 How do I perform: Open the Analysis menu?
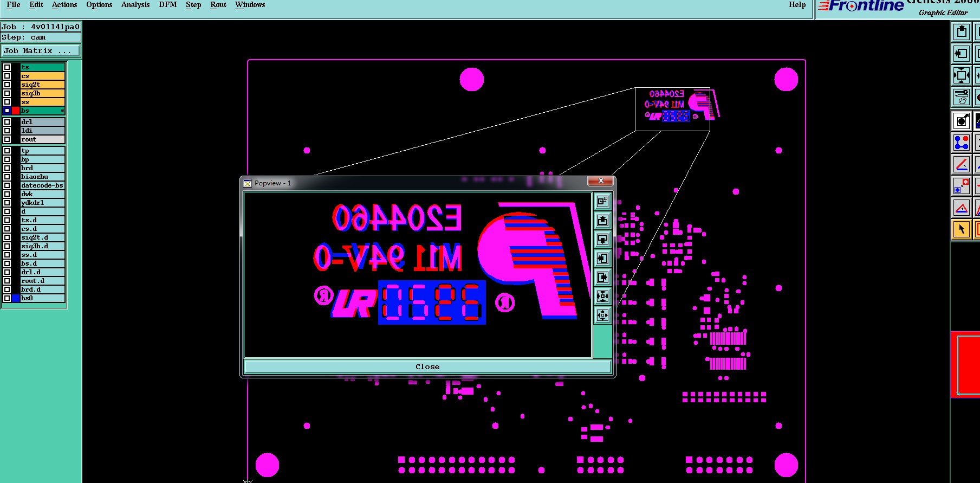coord(135,5)
